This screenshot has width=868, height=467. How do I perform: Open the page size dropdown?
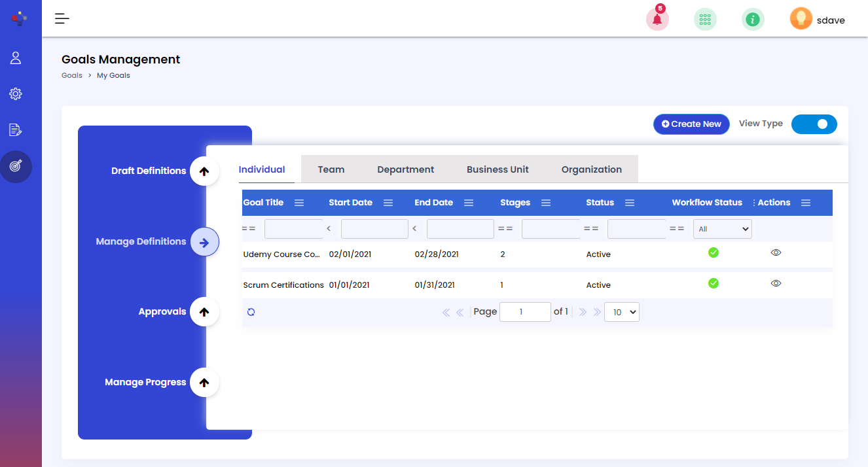(x=621, y=312)
